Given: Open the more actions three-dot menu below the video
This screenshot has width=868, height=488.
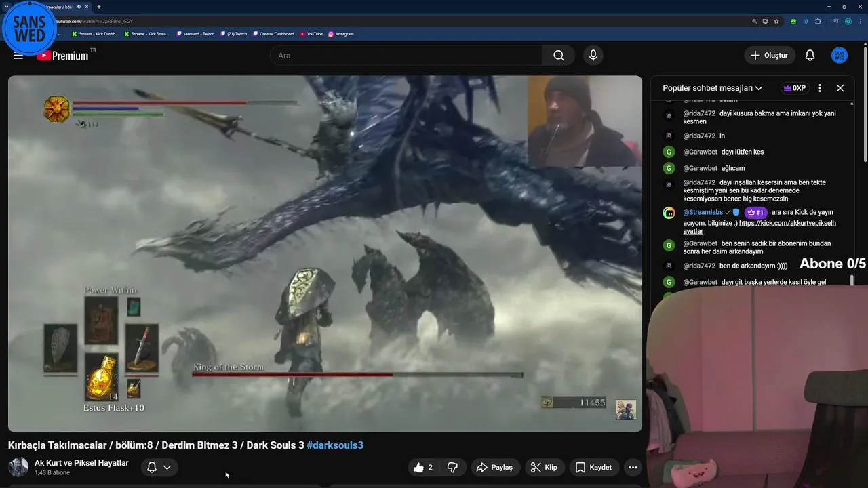Looking at the screenshot, I should pos(633,468).
